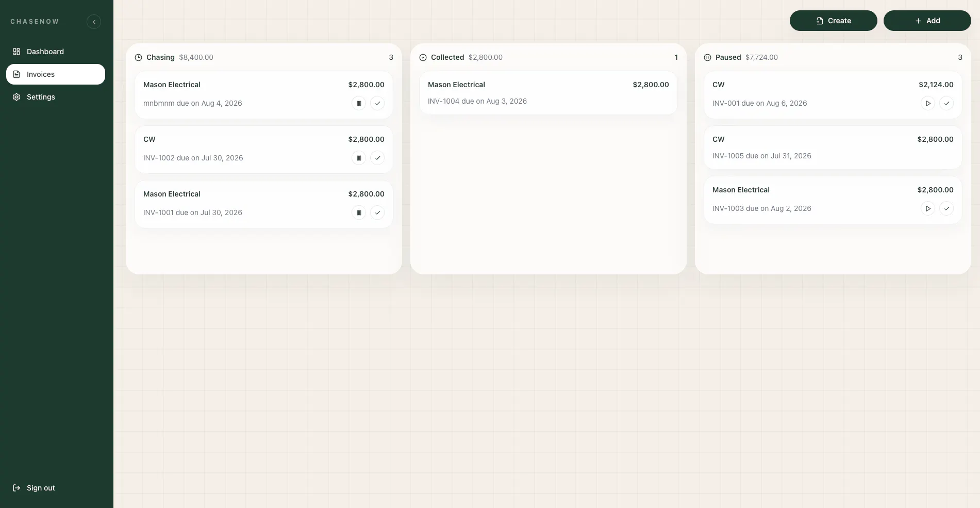The image size is (980, 508).
Task: Mark invoice INV-1001 as collected
Action: pyautogui.click(x=377, y=212)
